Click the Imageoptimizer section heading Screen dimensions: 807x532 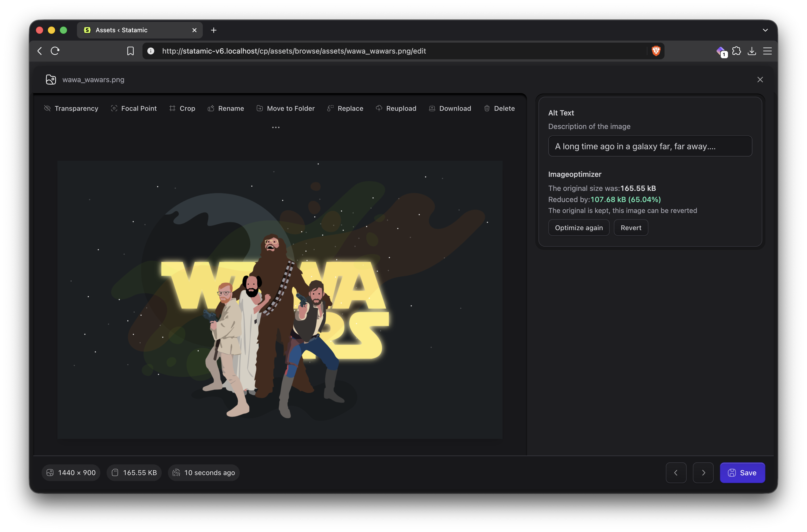click(x=575, y=174)
